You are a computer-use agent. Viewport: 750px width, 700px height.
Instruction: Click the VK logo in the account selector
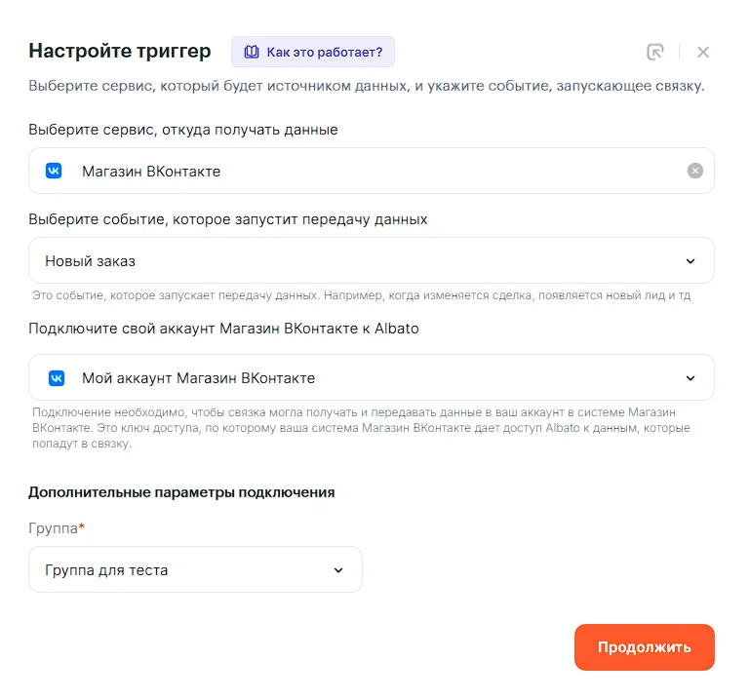55,378
